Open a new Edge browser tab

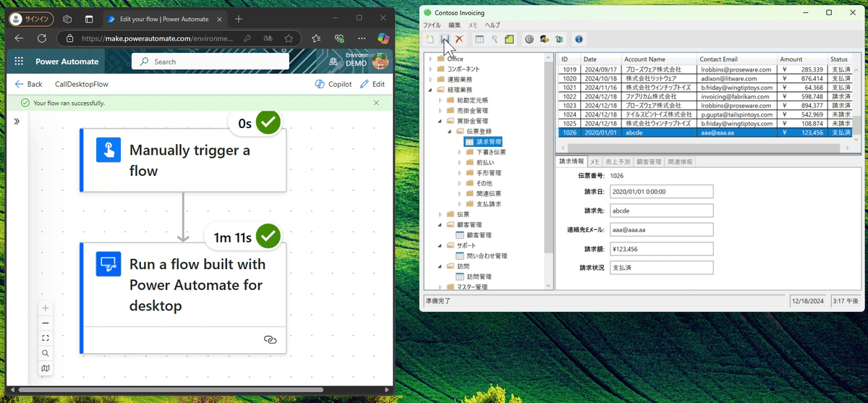[x=239, y=19]
